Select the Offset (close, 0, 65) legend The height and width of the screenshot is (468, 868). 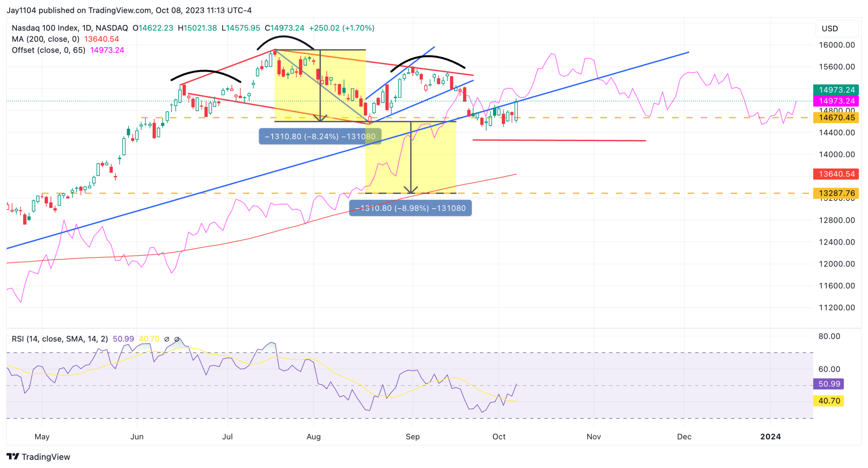(48, 50)
